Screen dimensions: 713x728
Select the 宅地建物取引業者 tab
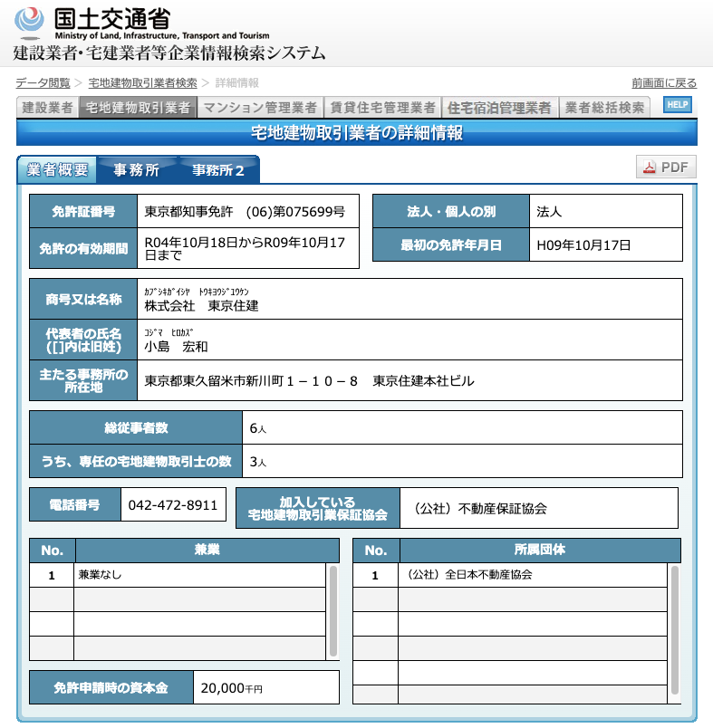138,108
